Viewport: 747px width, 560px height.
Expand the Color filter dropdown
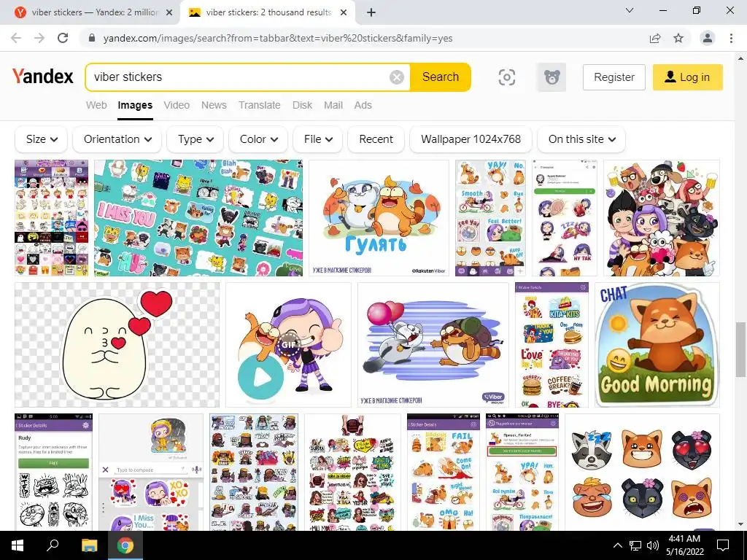click(258, 139)
